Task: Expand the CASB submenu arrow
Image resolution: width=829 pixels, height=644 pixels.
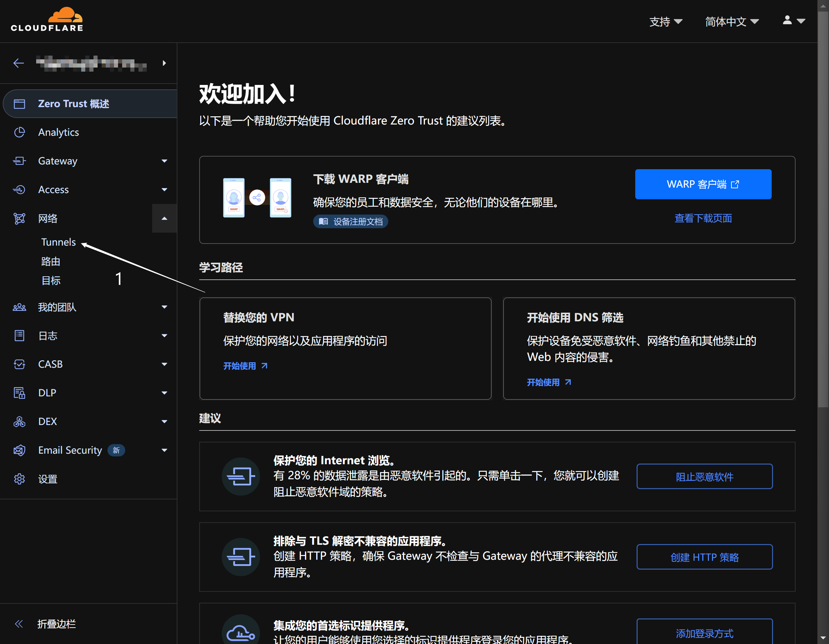Action: (x=164, y=364)
